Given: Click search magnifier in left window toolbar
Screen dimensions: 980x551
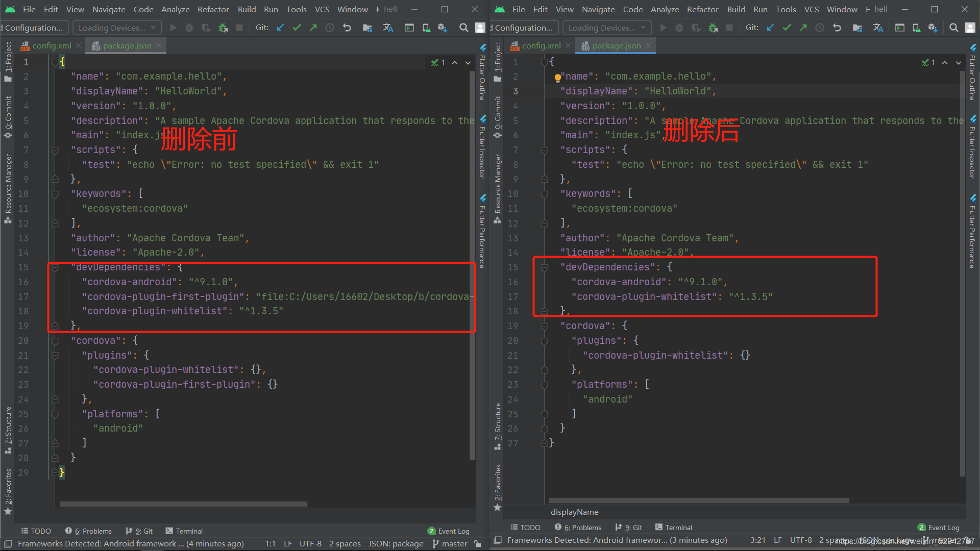Looking at the screenshot, I should pyautogui.click(x=463, y=28).
